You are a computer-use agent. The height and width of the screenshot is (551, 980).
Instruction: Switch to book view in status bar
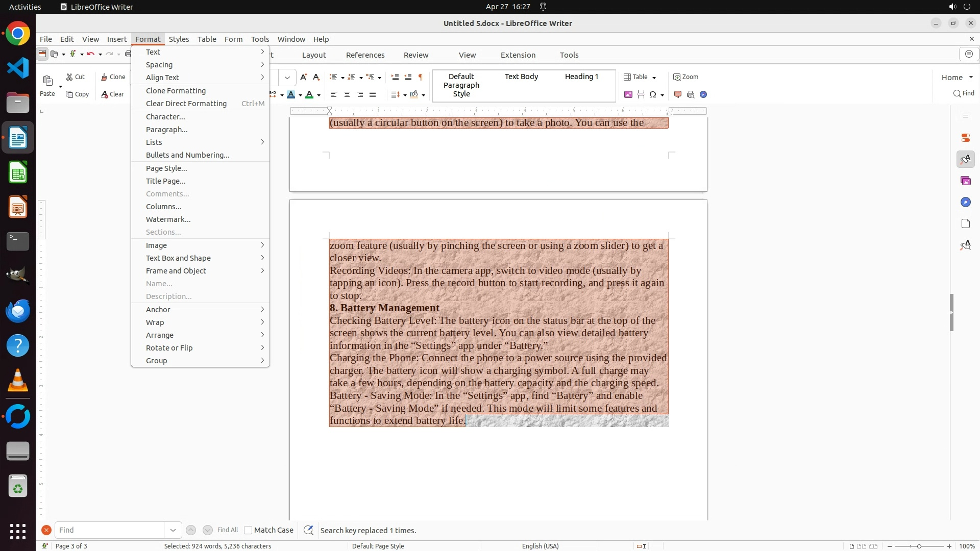873,546
